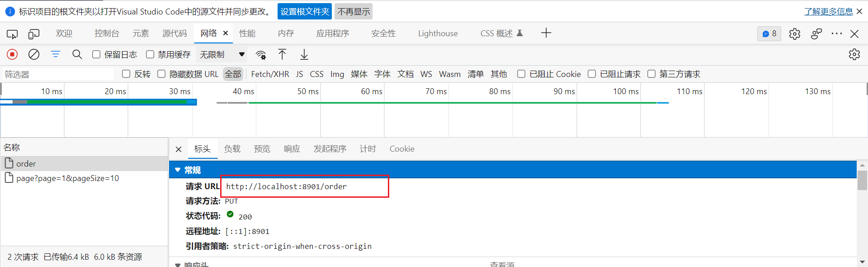Open network search magnifier

point(77,54)
